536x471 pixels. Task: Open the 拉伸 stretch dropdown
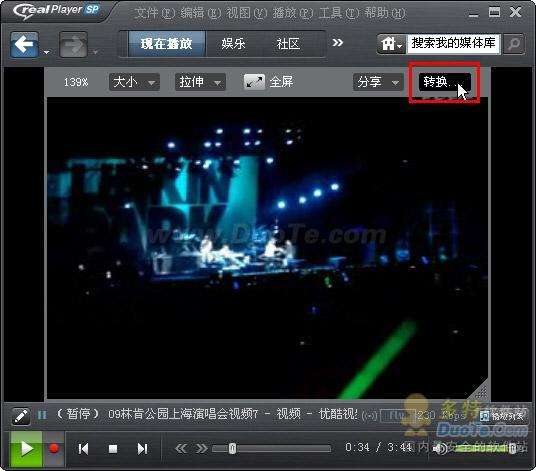(200, 82)
